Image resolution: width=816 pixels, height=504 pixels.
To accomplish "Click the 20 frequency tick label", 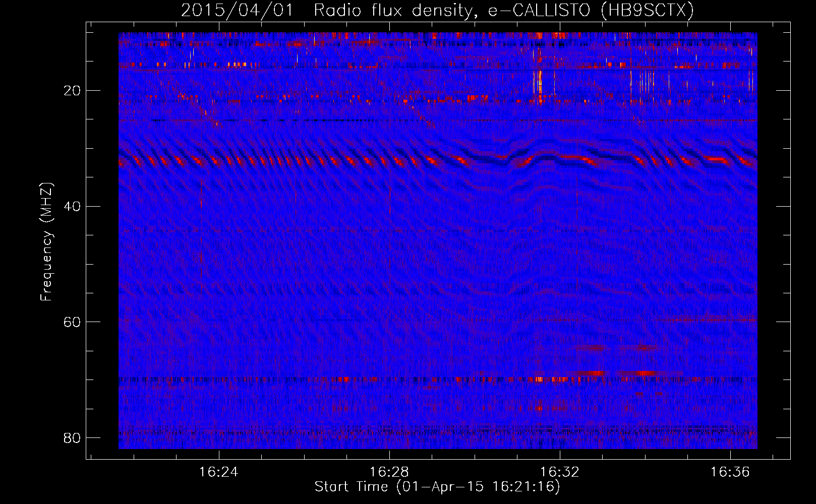I will click(x=72, y=91).
